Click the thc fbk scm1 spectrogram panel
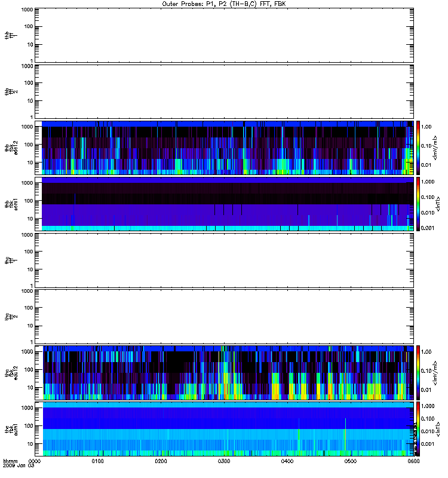 coord(225,429)
